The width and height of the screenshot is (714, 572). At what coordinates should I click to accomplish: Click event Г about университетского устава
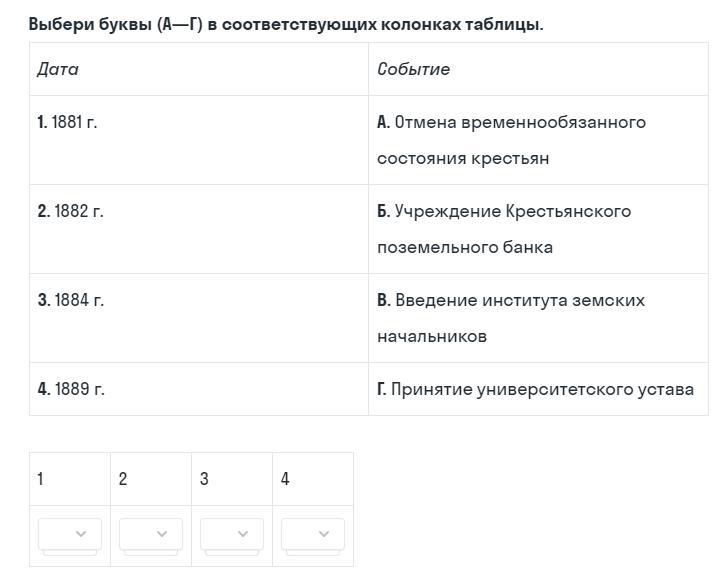[x=538, y=389]
